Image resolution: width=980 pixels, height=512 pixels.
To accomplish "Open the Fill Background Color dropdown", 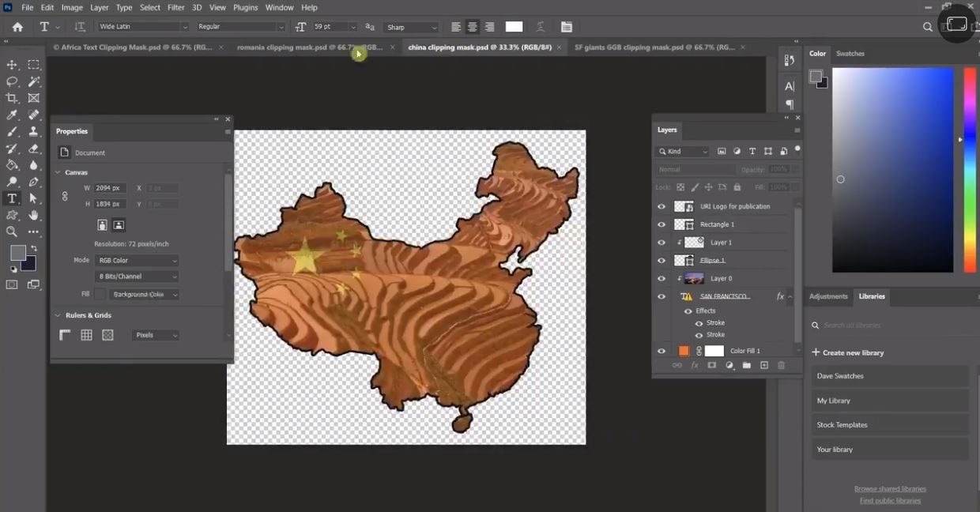I will pos(143,294).
